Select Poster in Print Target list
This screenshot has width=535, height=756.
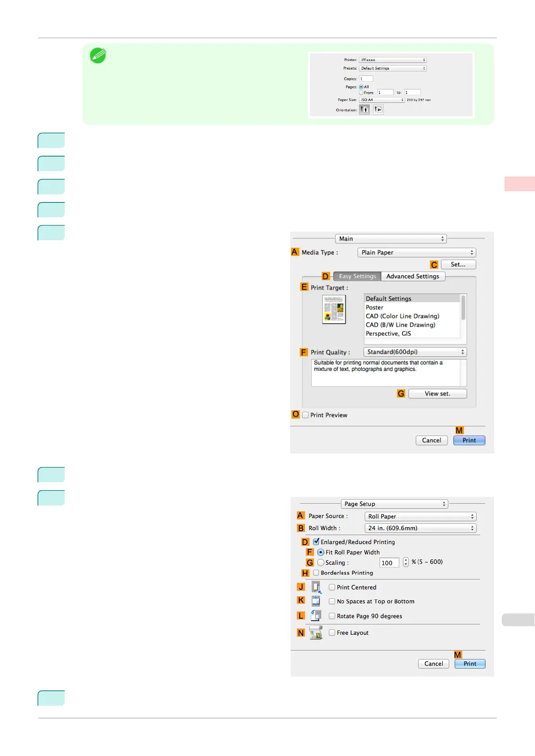(x=412, y=308)
